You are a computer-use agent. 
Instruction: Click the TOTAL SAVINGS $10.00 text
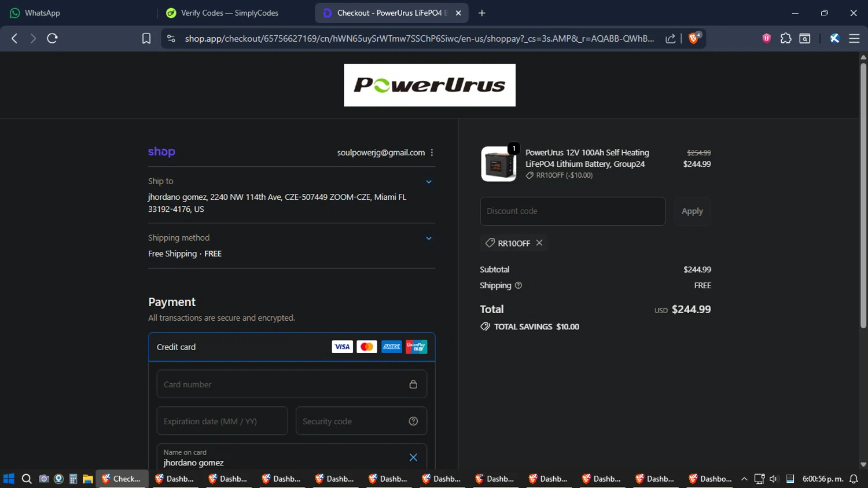[536, 326]
